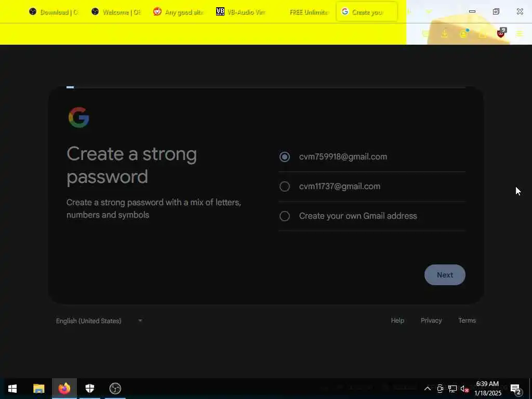Open OBS Studio from the taskbar
The height and width of the screenshot is (399, 532).
[115, 389]
